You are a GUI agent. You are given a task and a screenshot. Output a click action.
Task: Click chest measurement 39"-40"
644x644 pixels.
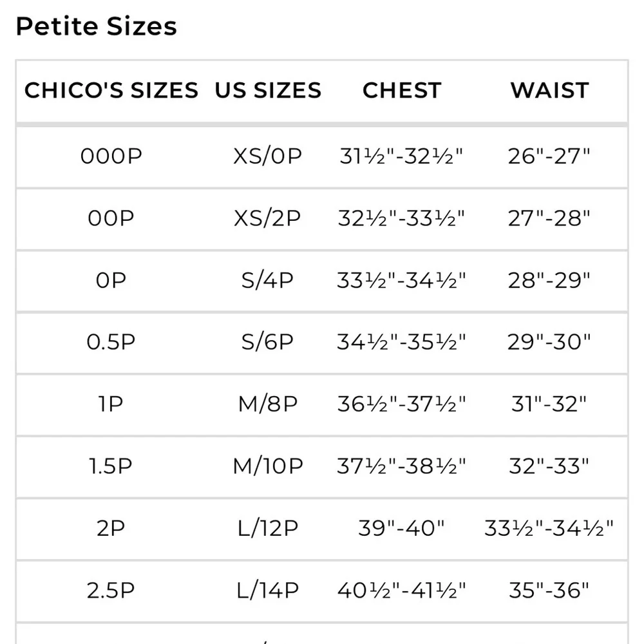coord(401,529)
